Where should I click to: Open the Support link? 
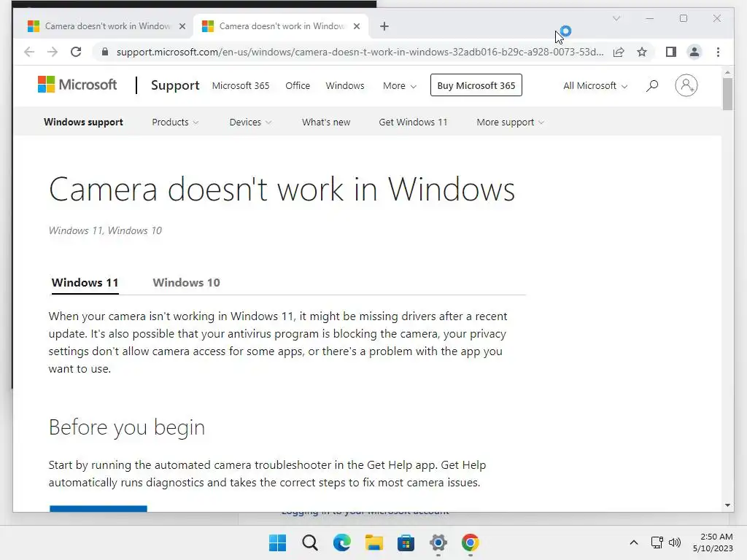175,85
